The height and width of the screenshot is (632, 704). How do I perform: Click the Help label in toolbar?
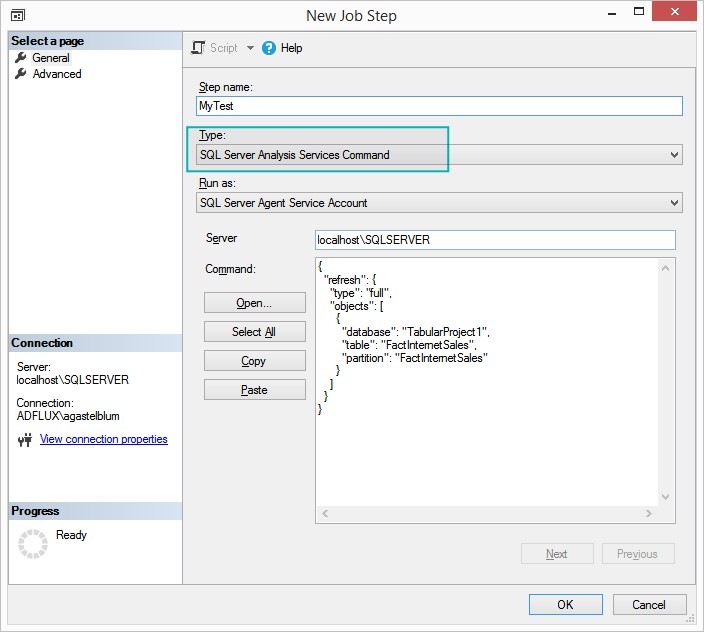(x=291, y=48)
